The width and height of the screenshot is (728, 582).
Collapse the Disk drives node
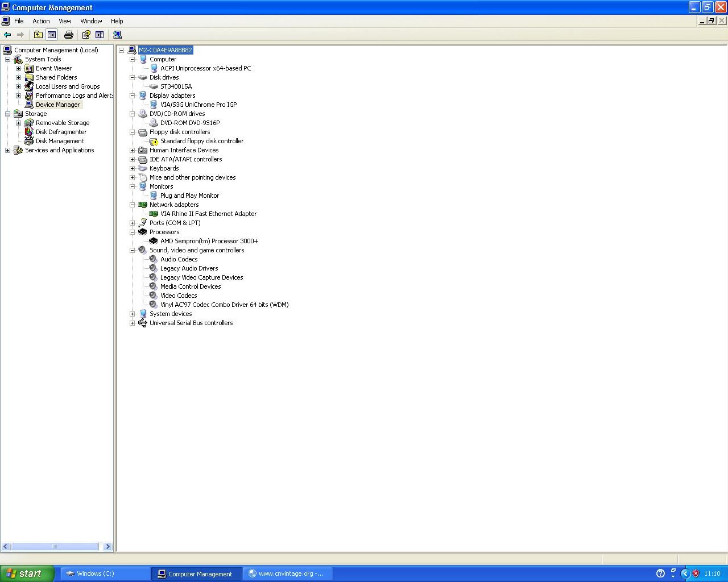(x=133, y=77)
